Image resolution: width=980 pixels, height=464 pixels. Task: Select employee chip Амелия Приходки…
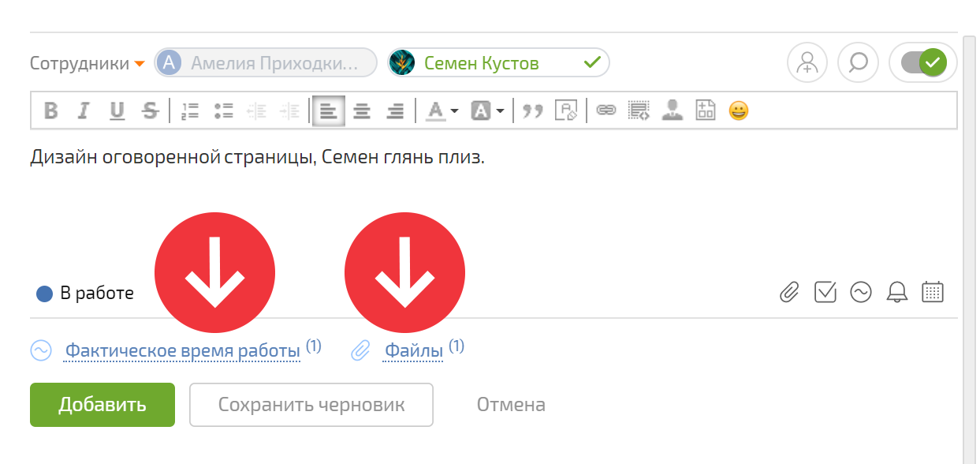(x=266, y=62)
